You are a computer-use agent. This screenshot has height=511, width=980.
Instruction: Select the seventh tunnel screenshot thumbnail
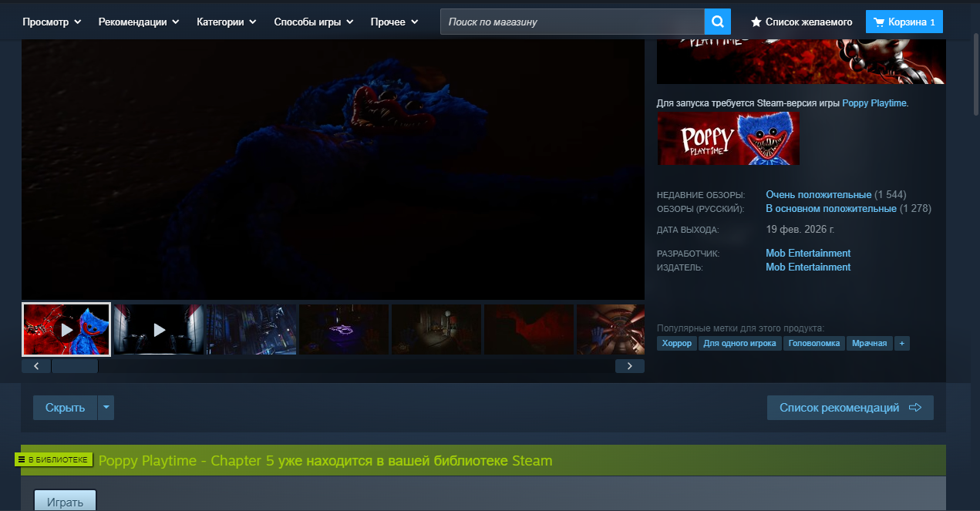pos(611,329)
